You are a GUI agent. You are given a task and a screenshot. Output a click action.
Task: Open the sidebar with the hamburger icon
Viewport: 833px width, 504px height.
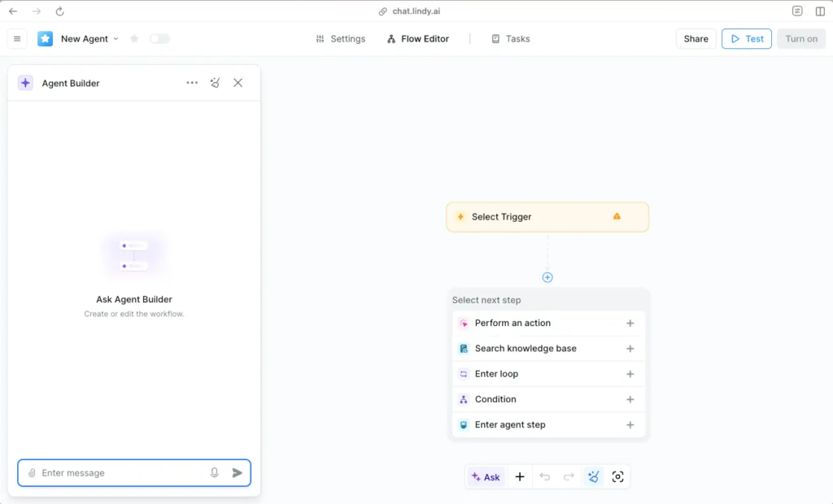point(17,38)
